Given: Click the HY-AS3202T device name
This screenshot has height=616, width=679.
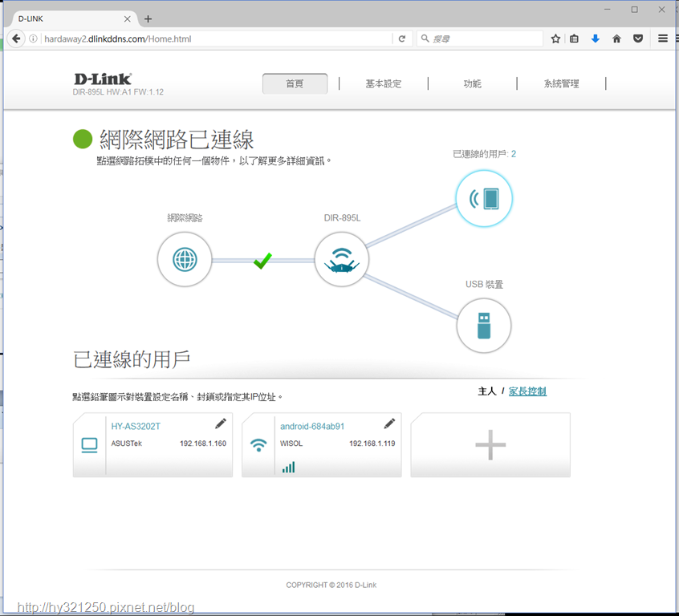Looking at the screenshot, I should (x=136, y=427).
